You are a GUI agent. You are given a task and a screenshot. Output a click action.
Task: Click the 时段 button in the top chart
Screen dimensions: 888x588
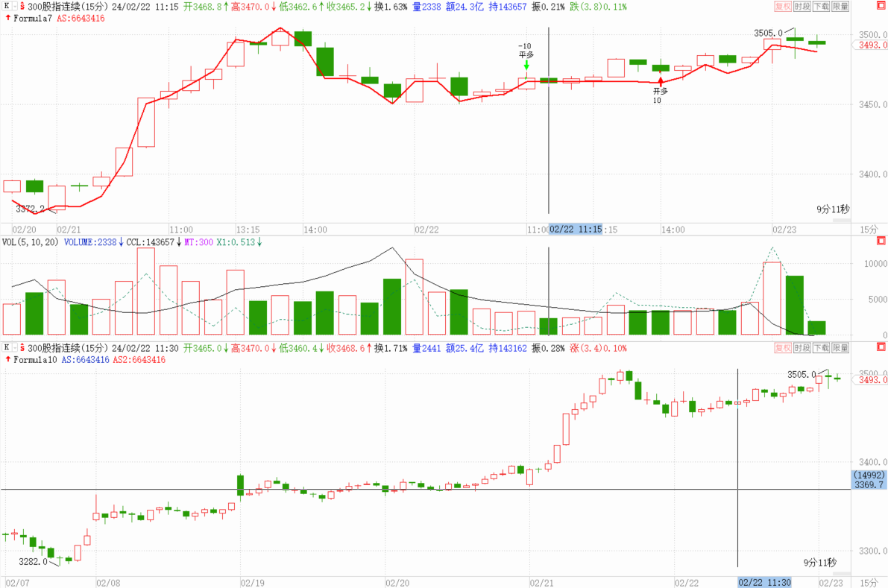802,6
